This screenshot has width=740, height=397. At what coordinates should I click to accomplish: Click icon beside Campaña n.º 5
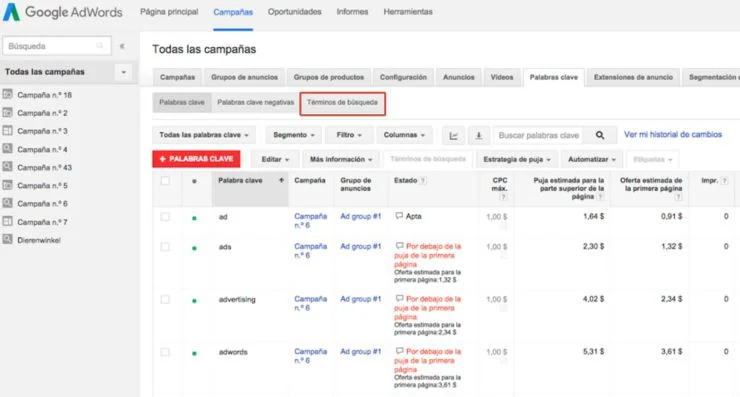pos(8,185)
